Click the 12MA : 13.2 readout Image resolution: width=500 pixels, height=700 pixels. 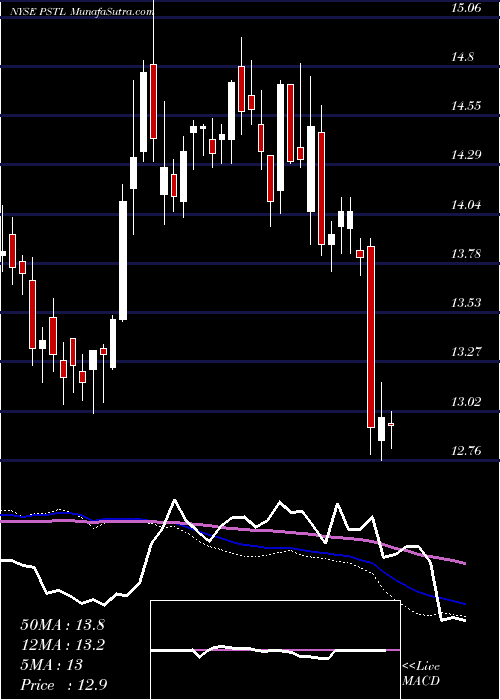click(x=63, y=645)
